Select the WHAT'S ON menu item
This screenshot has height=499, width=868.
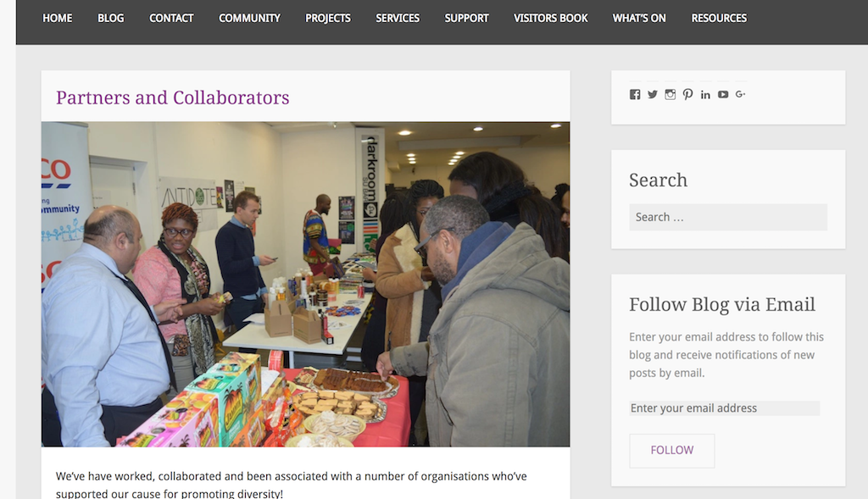coord(639,19)
